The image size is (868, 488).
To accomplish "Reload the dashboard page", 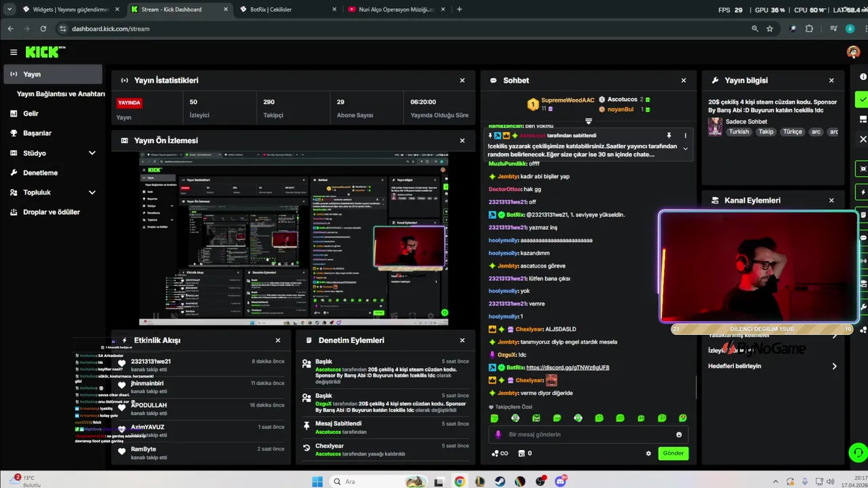I will [43, 28].
